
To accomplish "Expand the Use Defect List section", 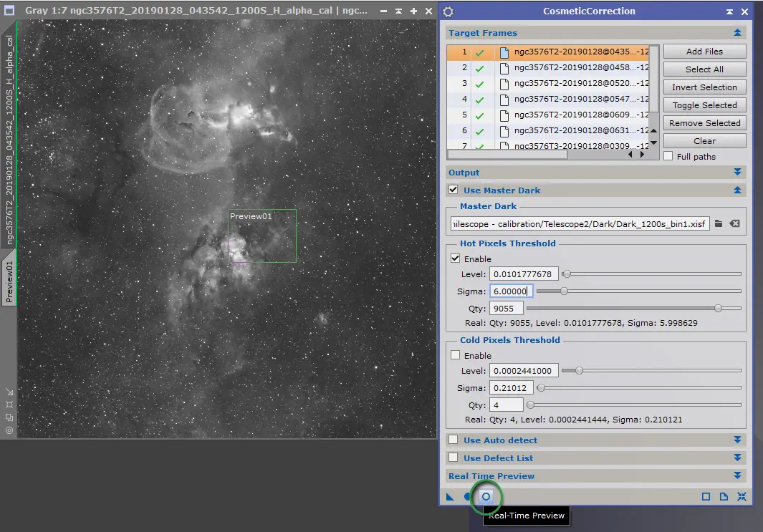I will click(737, 458).
